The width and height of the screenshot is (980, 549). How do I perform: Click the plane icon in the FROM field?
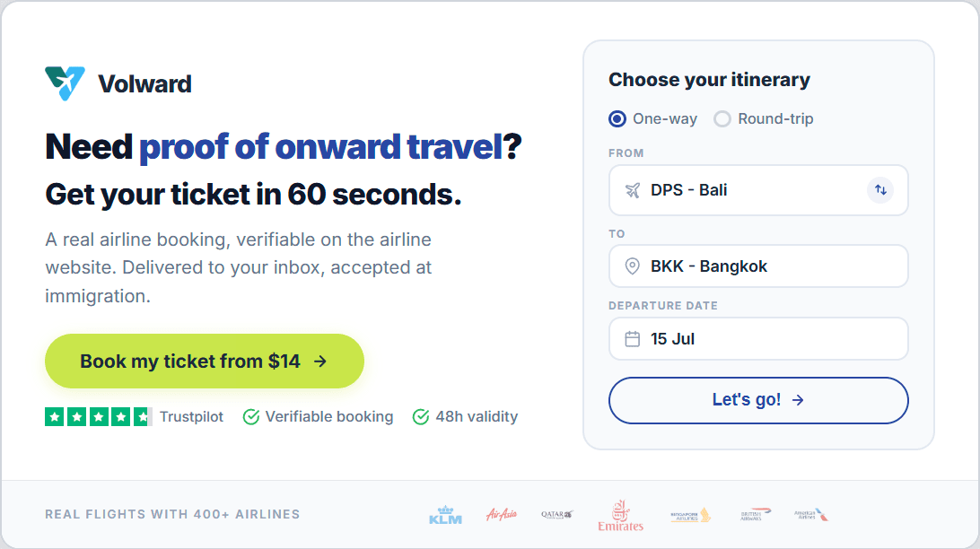[633, 190]
